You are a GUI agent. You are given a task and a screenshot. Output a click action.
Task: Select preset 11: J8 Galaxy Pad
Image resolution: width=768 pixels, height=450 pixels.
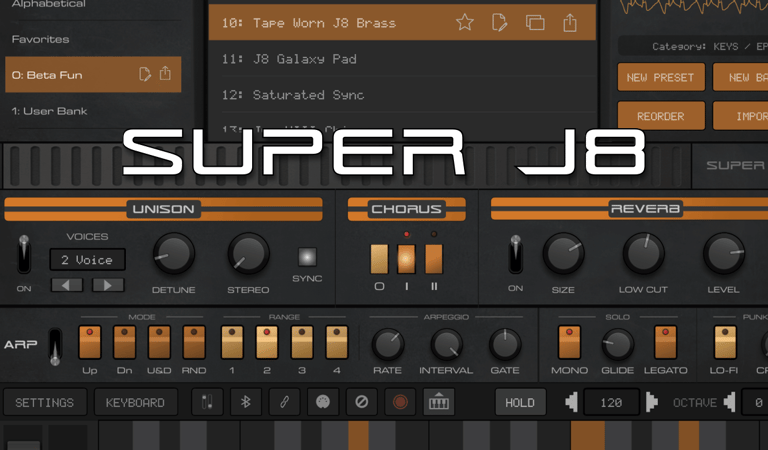point(402,59)
